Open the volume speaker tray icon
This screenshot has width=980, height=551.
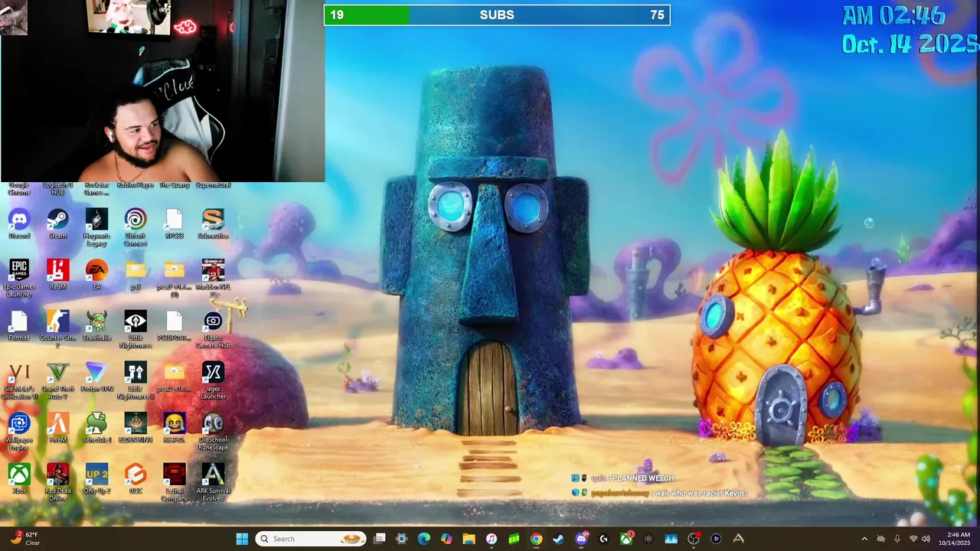point(926,539)
